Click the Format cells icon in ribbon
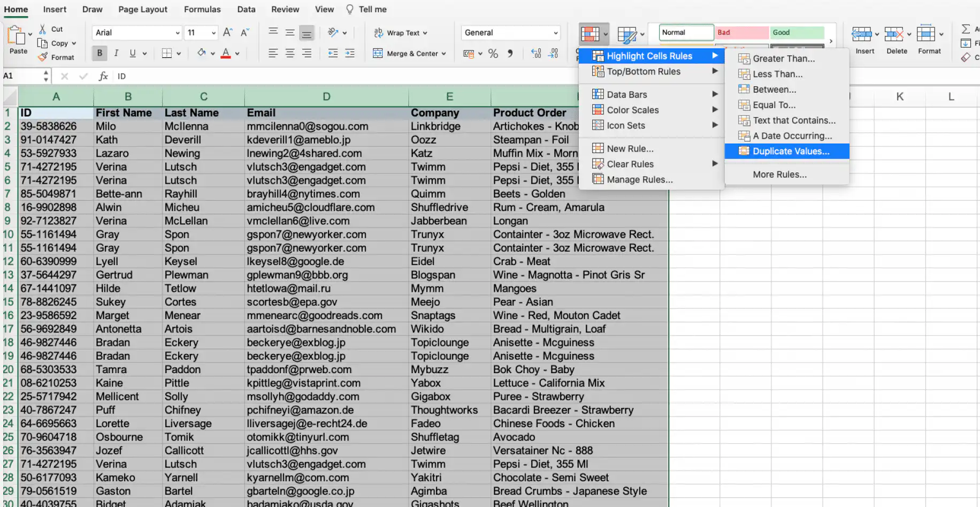Image resolution: width=980 pixels, height=507 pixels. pyautogui.click(x=926, y=34)
